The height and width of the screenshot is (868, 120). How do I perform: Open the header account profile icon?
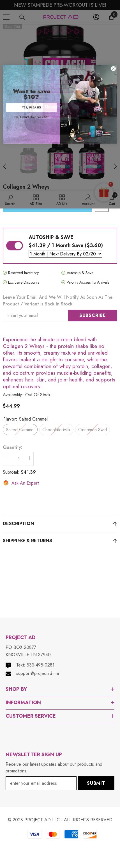pos(96,17)
